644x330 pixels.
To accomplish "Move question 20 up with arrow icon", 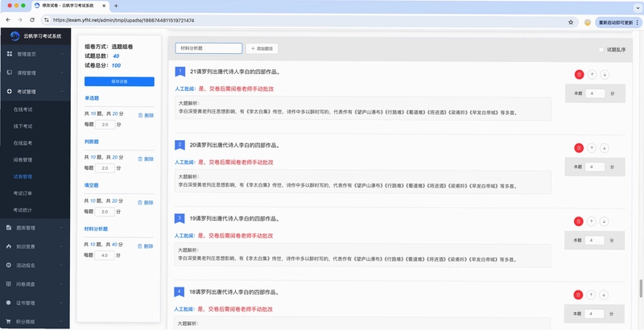I will (x=592, y=148).
